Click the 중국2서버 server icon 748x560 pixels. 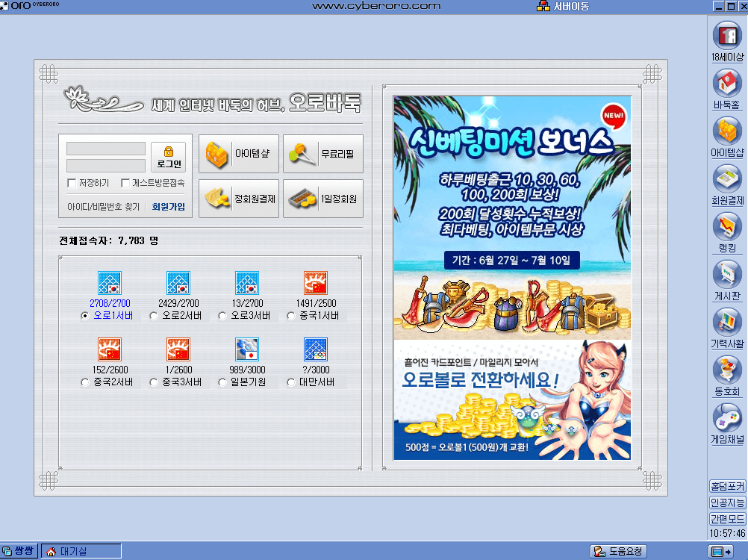(x=110, y=349)
